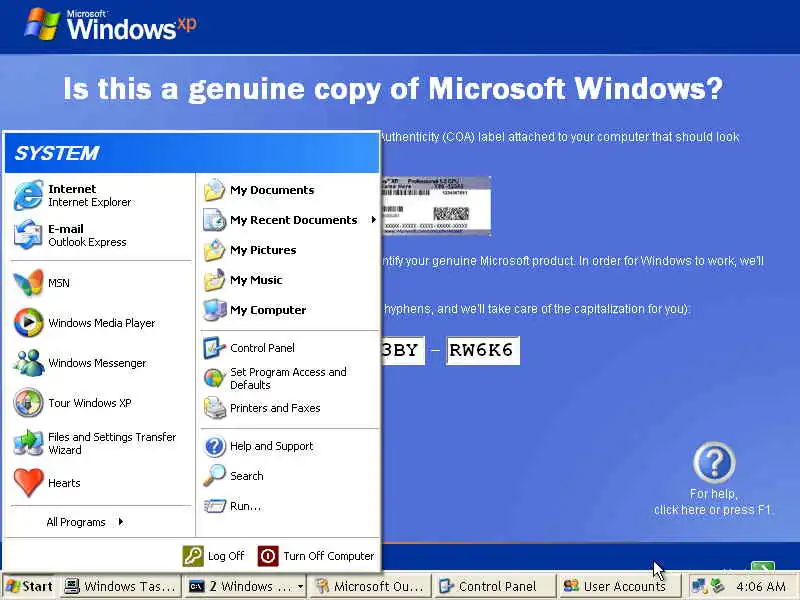
Task: Select the Tour Windows XP label text
Action: (90, 403)
